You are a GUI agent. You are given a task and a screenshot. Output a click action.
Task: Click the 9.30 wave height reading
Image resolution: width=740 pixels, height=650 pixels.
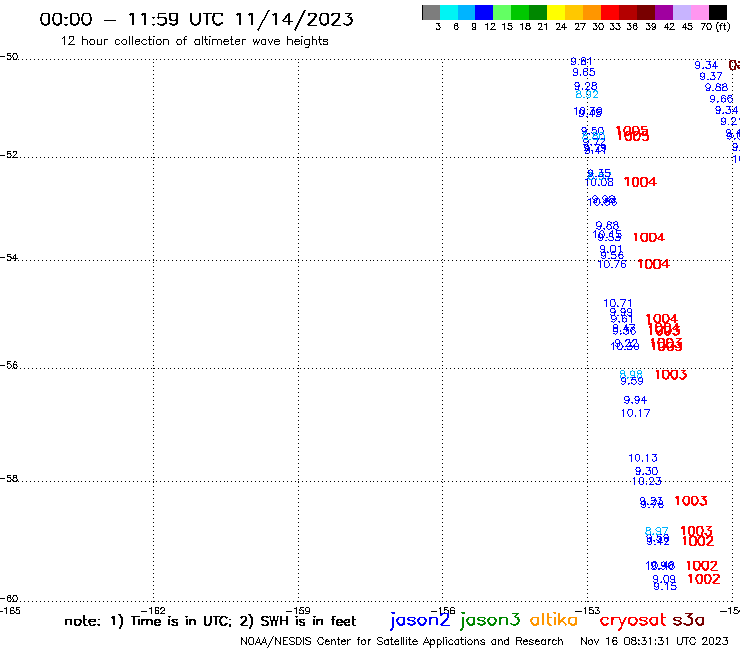click(647, 471)
